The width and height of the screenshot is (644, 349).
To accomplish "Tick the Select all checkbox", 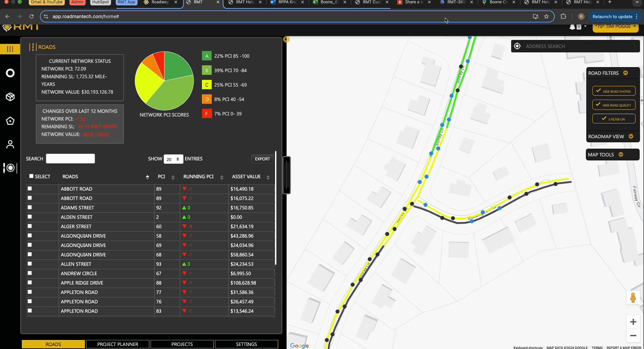I will pyautogui.click(x=31, y=176).
